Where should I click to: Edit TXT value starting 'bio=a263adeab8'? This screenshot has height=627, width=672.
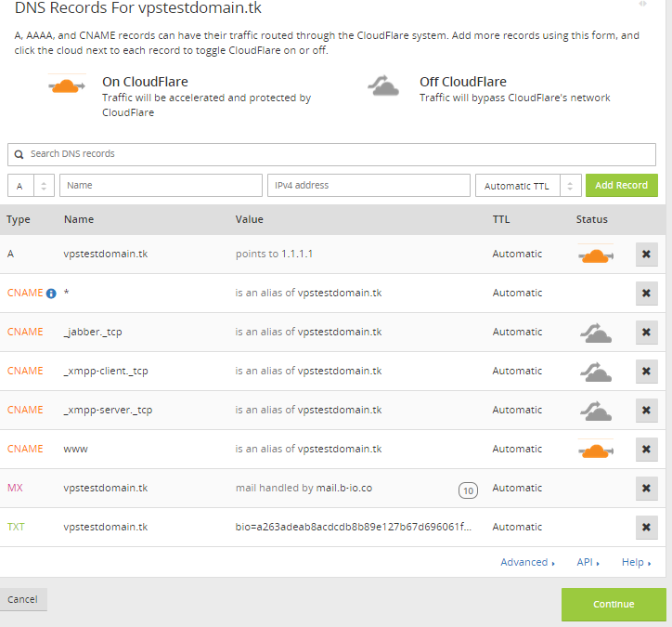point(353,527)
